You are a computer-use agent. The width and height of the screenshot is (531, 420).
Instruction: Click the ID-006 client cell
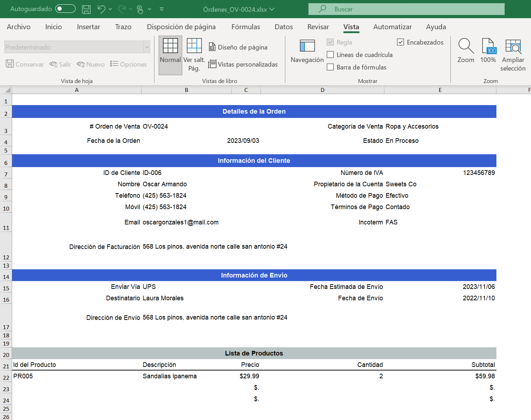(187, 173)
